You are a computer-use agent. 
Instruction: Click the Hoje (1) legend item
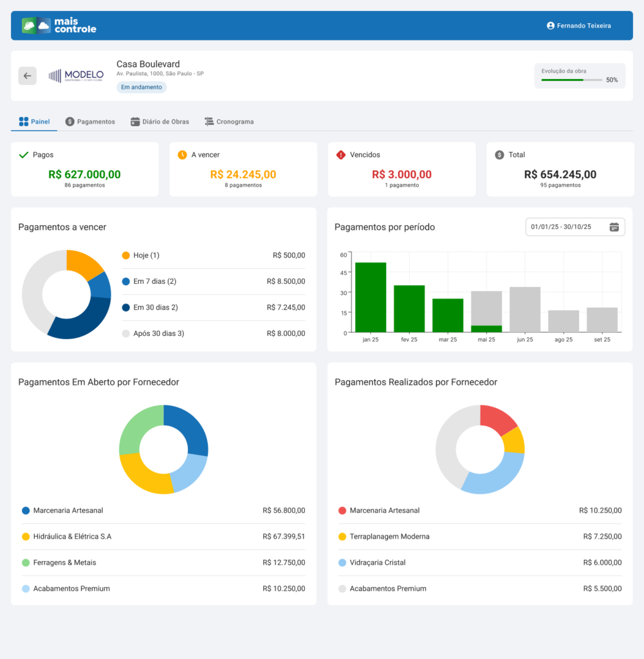(x=146, y=255)
